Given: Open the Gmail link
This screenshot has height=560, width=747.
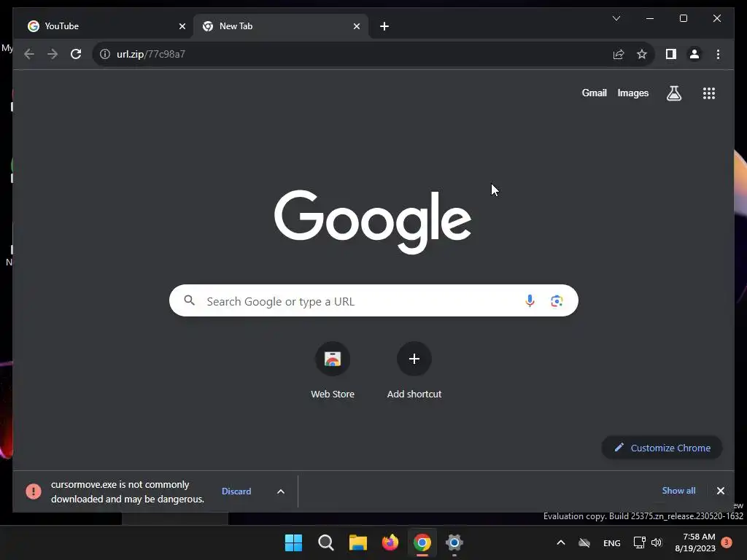Looking at the screenshot, I should pyautogui.click(x=594, y=93).
